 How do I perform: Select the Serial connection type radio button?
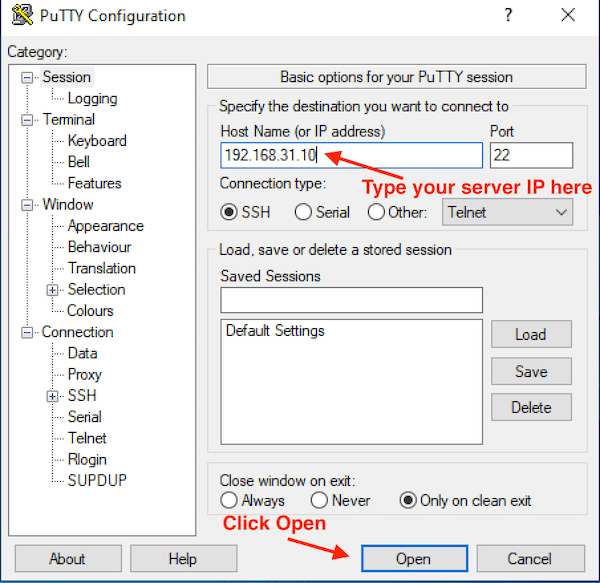pos(305,212)
